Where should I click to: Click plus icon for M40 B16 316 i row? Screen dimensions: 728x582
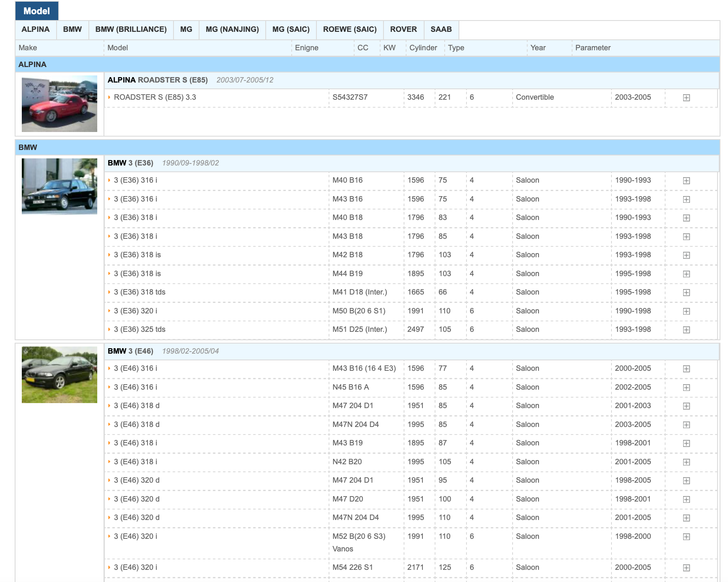pyautogui.click(x=686, y=181)
